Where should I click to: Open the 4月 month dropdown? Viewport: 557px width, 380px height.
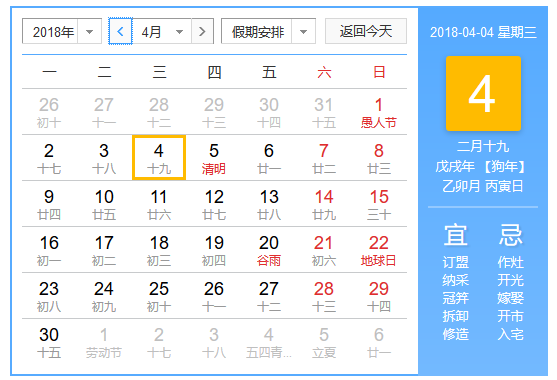tap(162, 32)
